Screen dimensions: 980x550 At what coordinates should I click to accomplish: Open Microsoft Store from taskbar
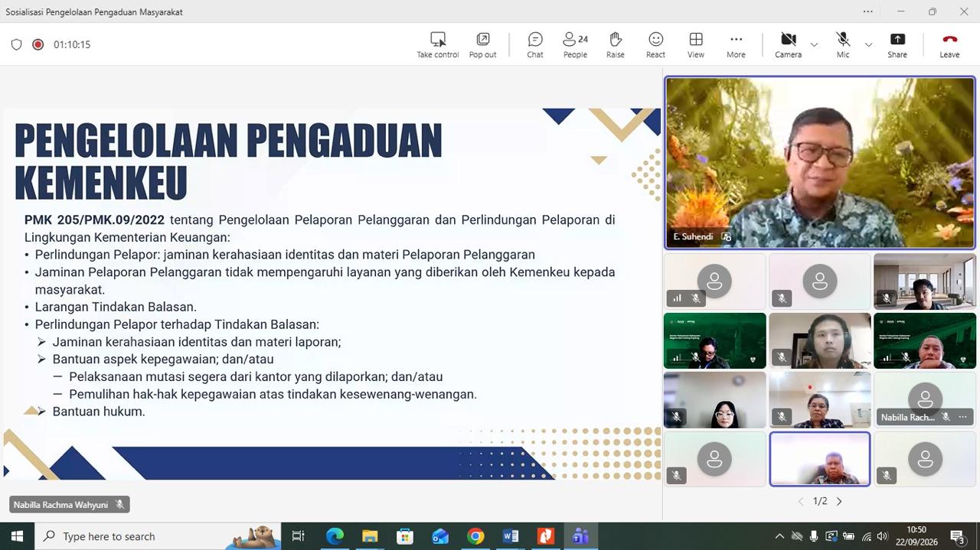(405, 536)
